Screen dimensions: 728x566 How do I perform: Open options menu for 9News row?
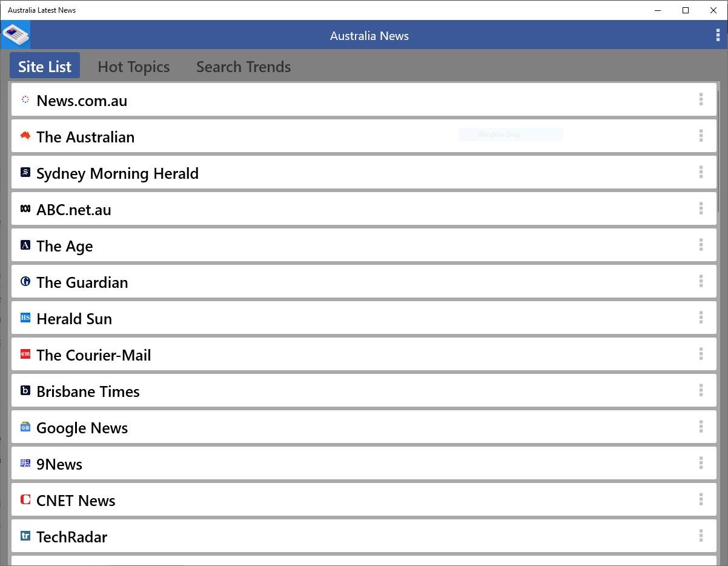(x=701, y=463)
